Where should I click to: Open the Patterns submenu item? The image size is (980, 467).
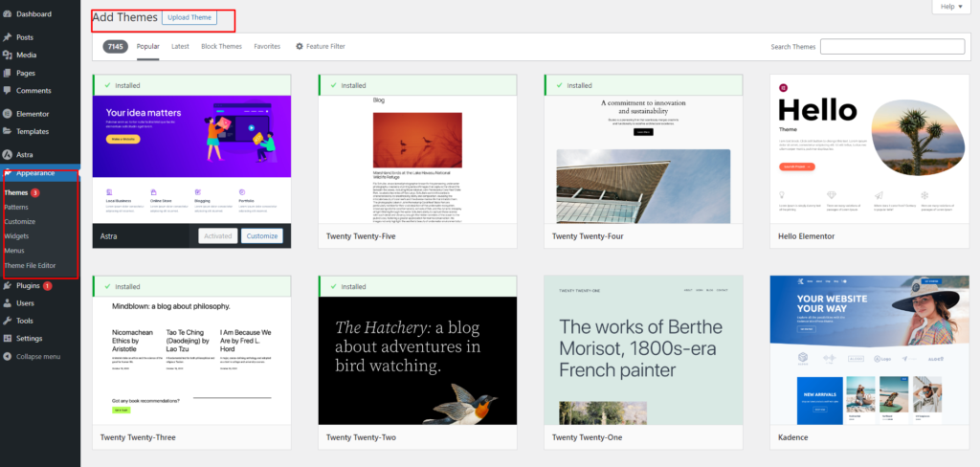(x=15, y=207)
